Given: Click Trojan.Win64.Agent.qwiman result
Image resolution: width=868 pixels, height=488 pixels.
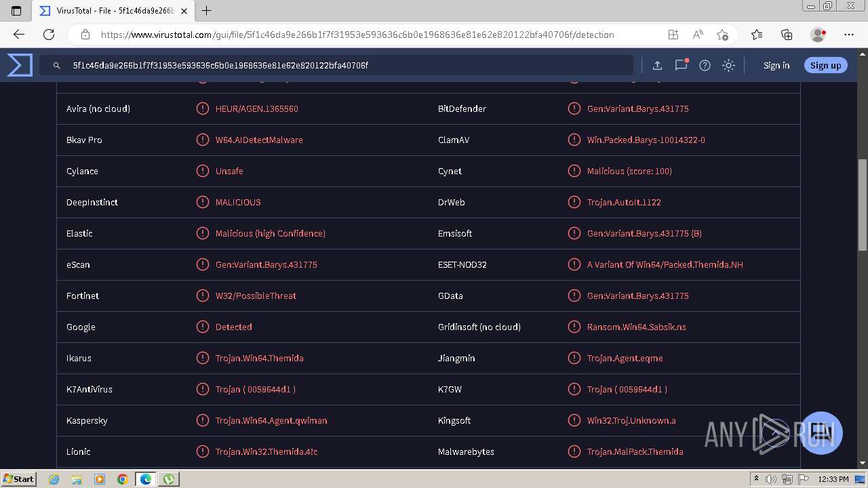Looking at the screenshot, I should (271, 420).
